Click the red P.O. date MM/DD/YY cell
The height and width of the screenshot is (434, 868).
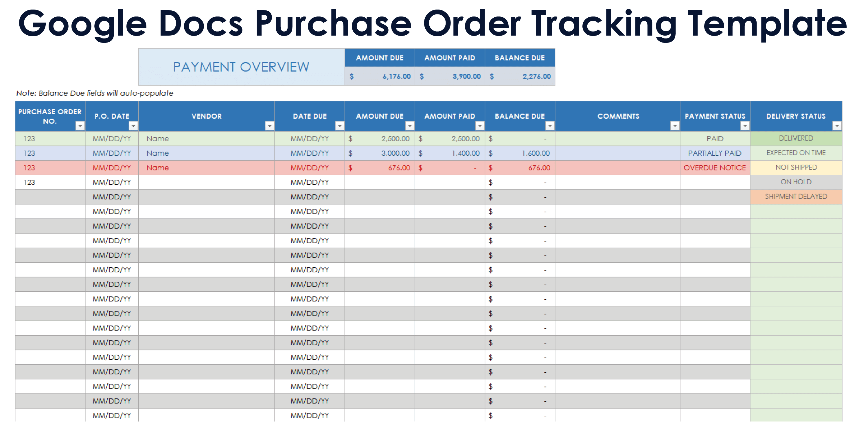(x=112, y=168)
